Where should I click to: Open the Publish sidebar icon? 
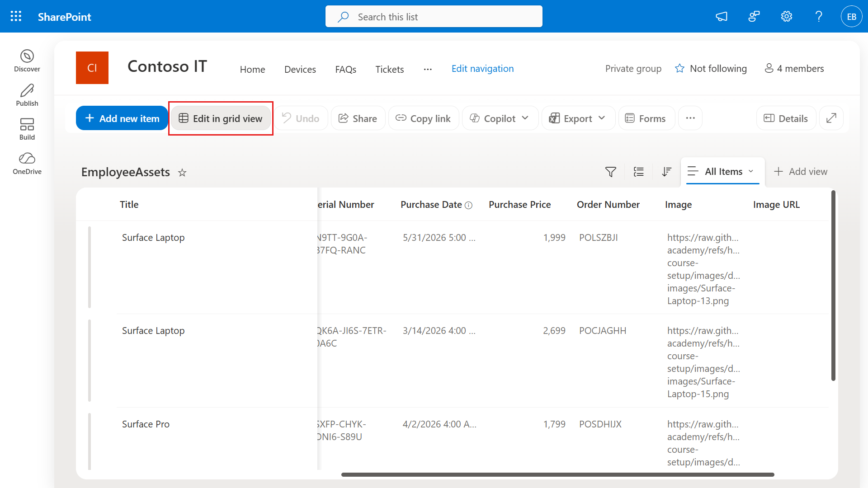point(27,95)
